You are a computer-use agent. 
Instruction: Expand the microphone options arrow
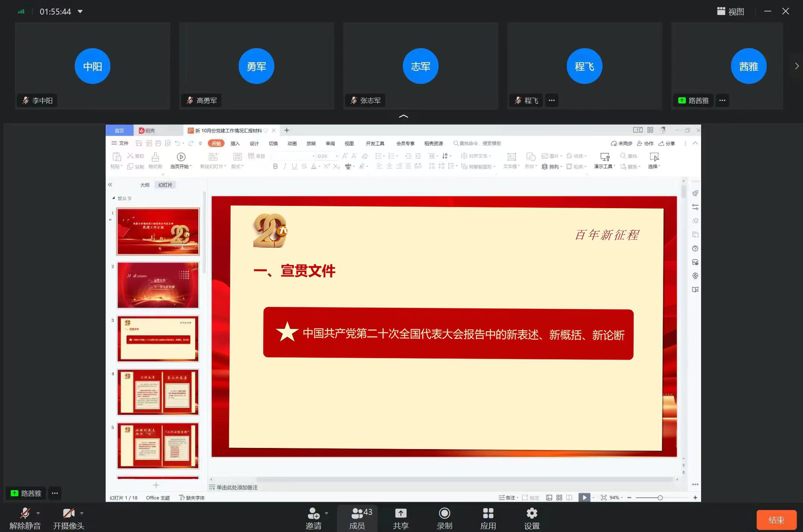38,513
